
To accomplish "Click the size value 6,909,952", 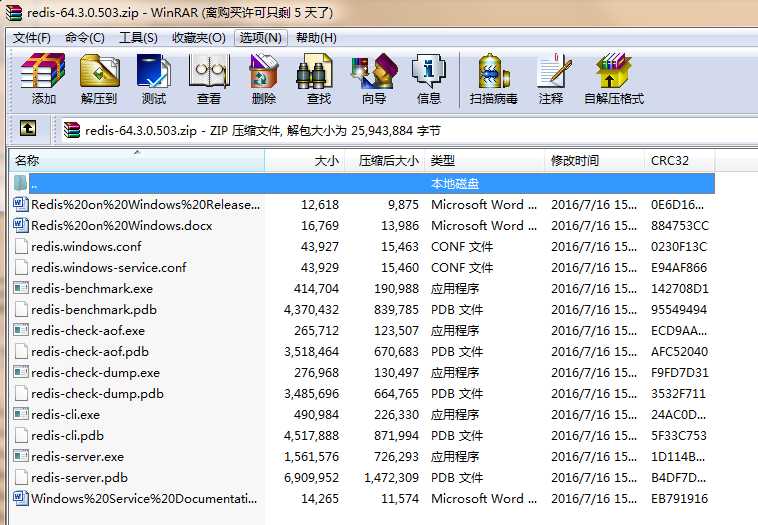I will pos(311,478).
